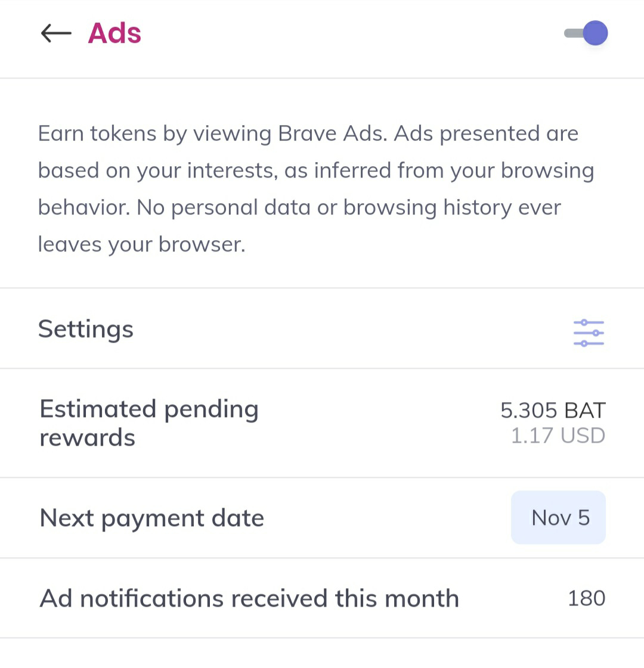644x668 pixels.
Task: Tap the Ads page heading
Action: [114, 33]
